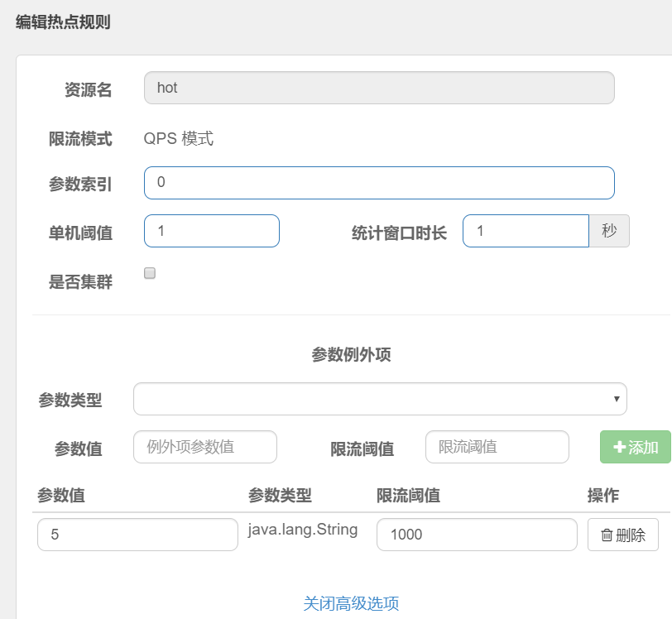Viewport: 672px width, 619px height.
Task: Open the 参数类型 dropdown list
Action: pyautogui.click(x=380, y=399)
